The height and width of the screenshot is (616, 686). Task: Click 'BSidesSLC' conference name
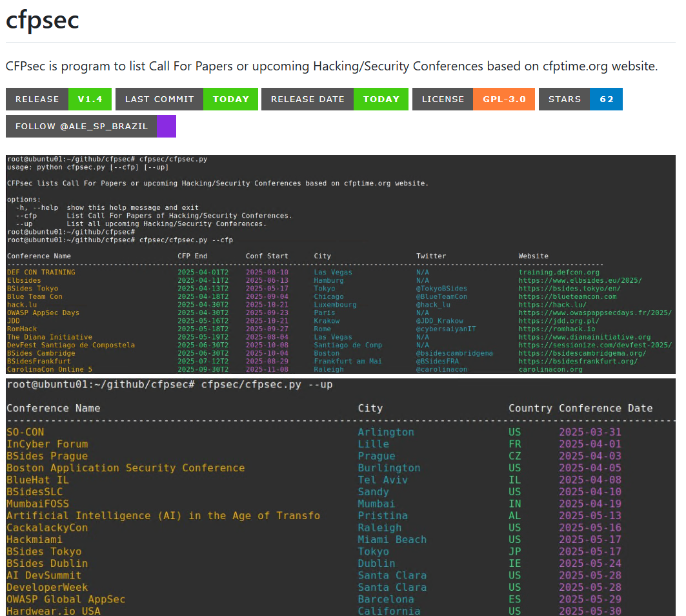pos(35,491)
